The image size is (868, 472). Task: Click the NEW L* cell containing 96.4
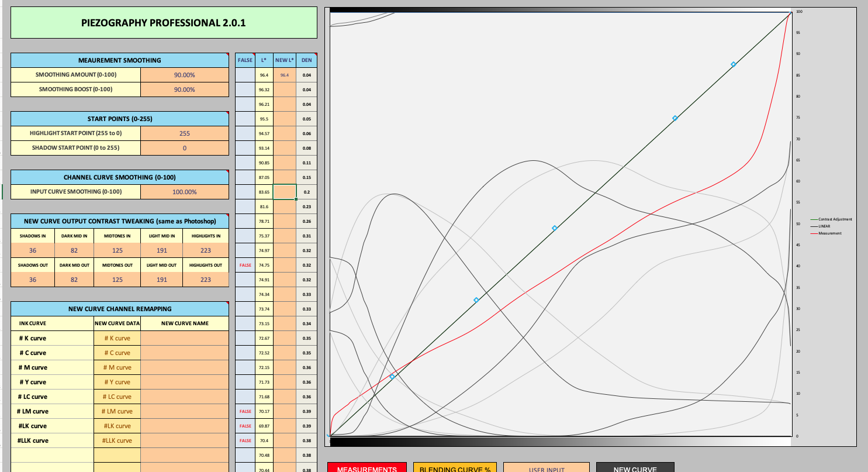click(x=284, y=75)
